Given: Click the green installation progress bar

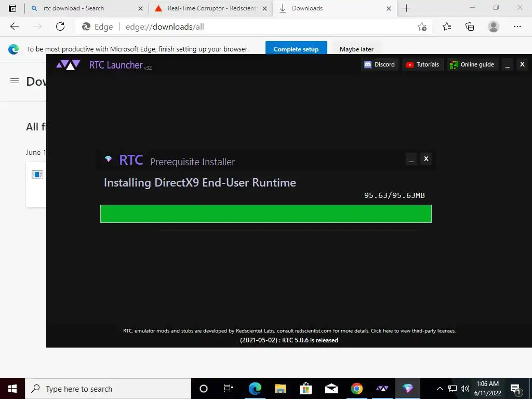Looking at the screenshot, I should pyautogui.click(x=265, y=214).
